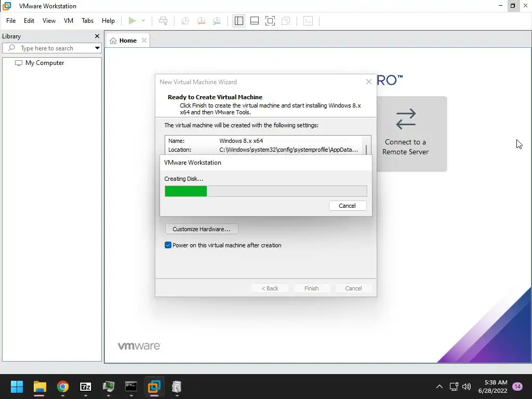Viewport: 532px width, 399px height.
Task: Open the library search filter dropdown
Action: tap(97, 48)
